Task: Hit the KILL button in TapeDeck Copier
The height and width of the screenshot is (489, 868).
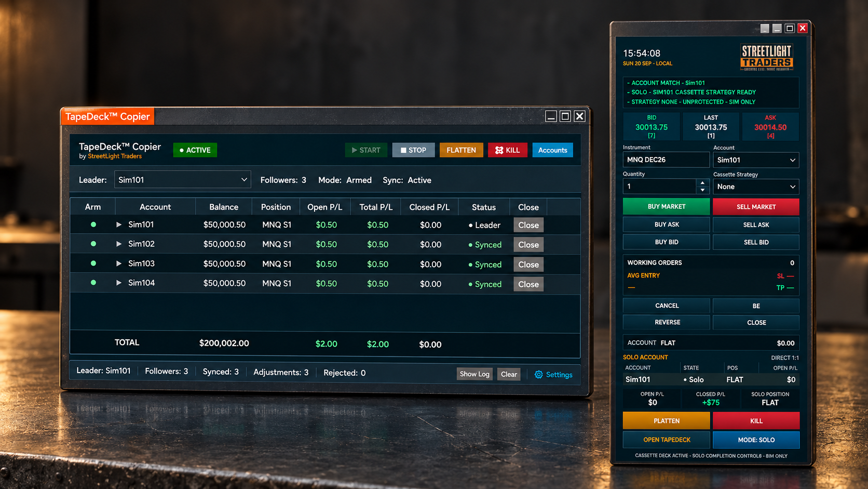Action: coord(507,150)
